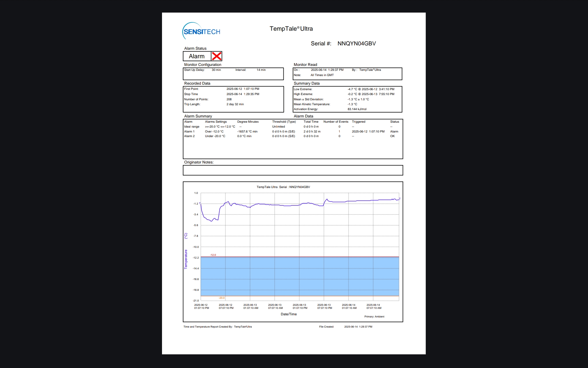Click the orange -20.0 threshold label
The width and height of the screenshot is (588, 368).
click(x=221, y=298)
